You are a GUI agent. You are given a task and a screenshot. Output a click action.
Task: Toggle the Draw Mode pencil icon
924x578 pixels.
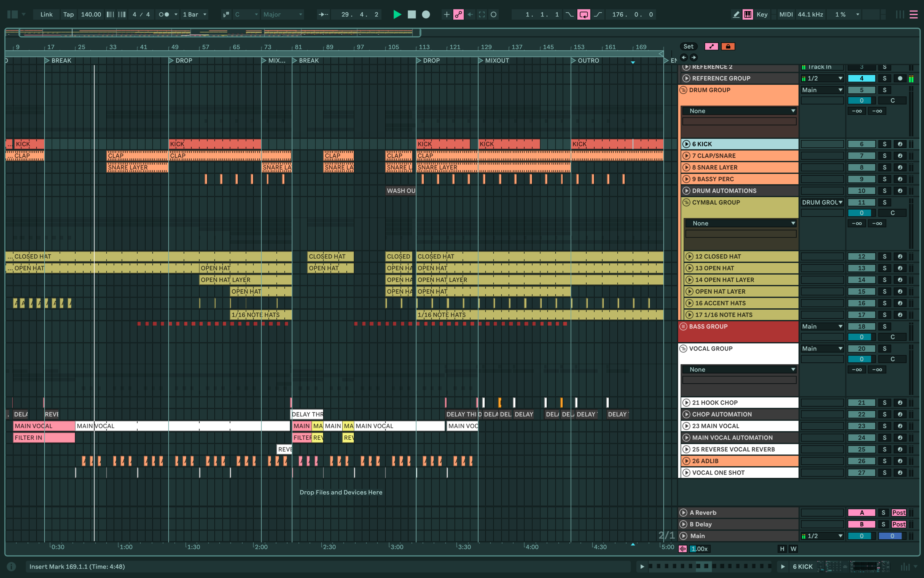pyautogui.click(x=736, y=14)
